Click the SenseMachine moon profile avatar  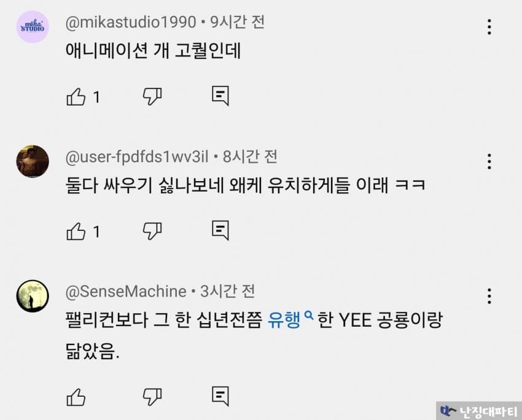33,296
